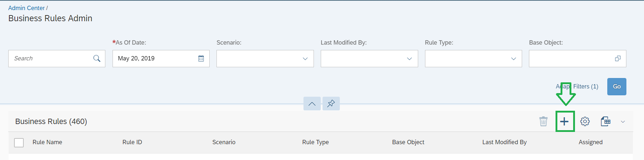The width and height of the screenshot is (644, 160).
Task: Click the magnifier icon in the Search box
Action: coord(97,58)
